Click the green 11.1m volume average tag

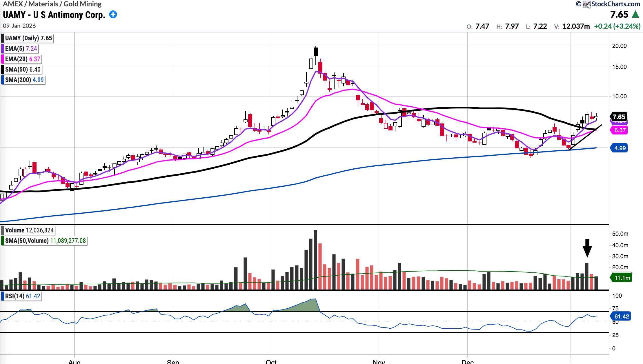[622, 278]
